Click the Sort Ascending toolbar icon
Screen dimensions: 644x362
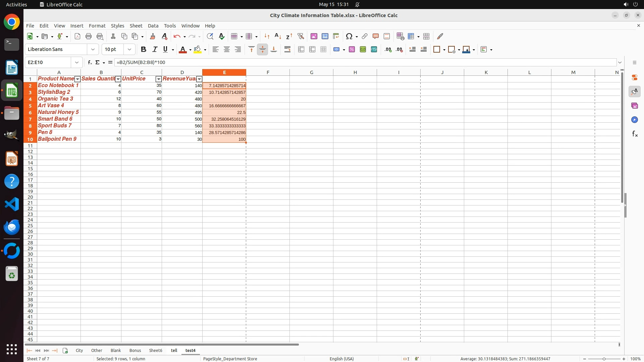point(278,36)
